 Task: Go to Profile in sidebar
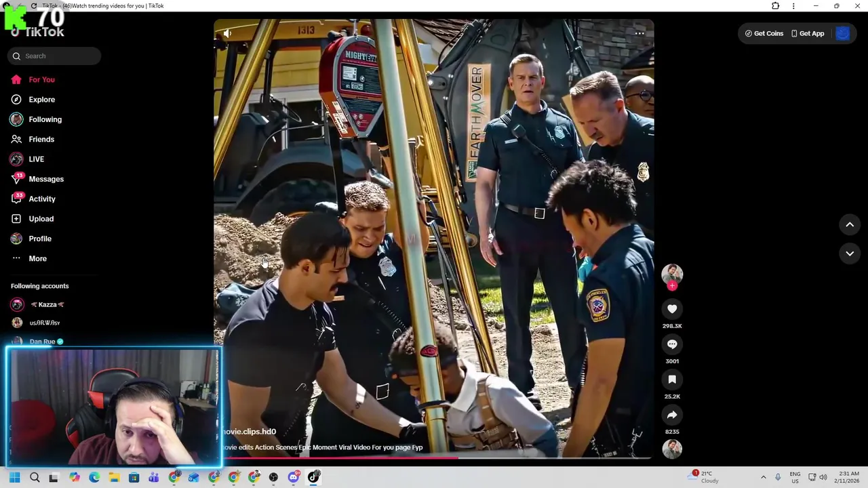[x=31, y=239]
